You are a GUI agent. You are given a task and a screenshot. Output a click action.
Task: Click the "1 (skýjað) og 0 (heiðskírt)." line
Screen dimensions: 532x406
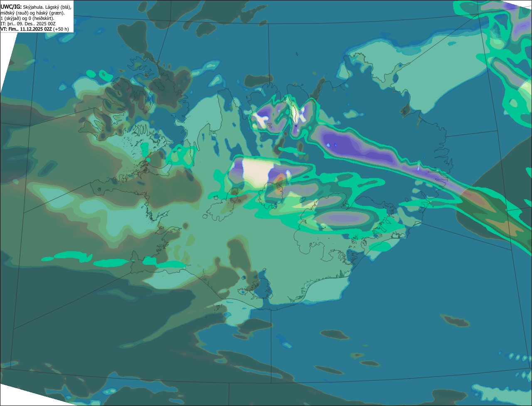click(27, 18)
